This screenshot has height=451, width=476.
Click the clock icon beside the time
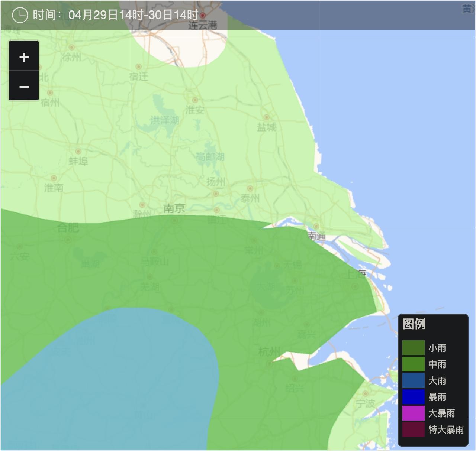pos(20,15)
